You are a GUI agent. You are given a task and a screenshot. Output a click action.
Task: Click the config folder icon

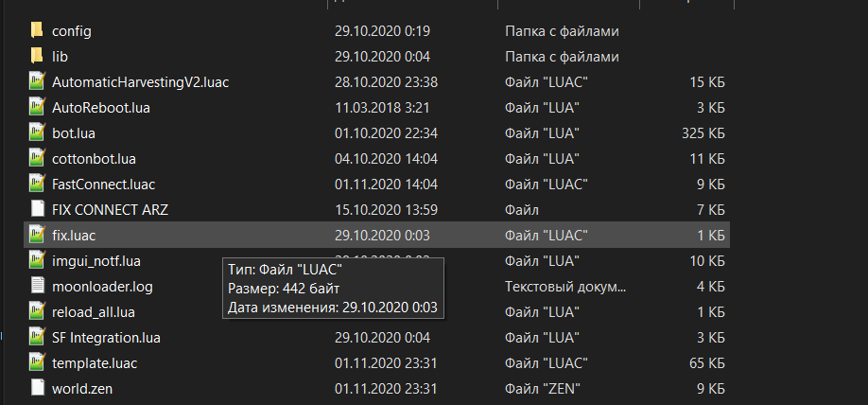[37, 30]
